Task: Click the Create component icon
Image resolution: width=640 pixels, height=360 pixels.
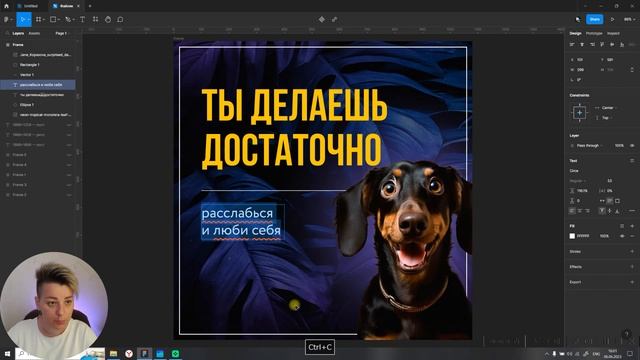Action: pos(322,19)
